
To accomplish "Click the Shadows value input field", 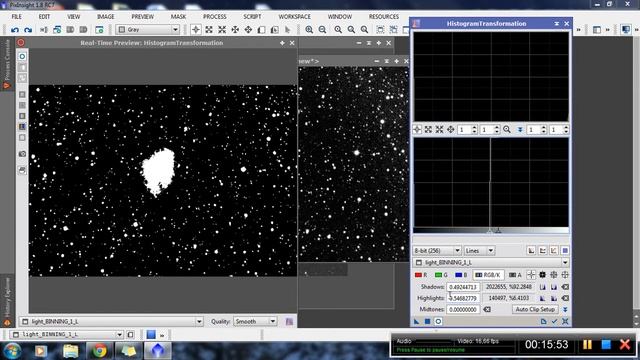I will tap(463, 287).
